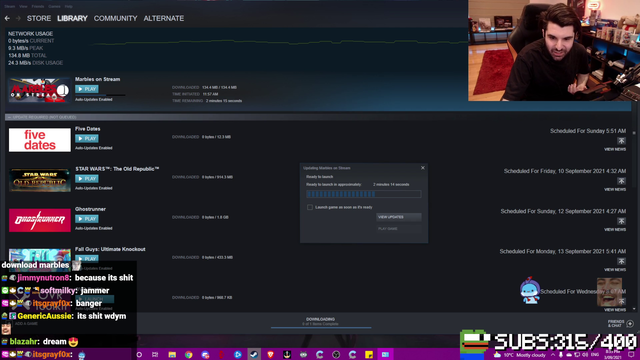Image resolution: width=640 pixels, height=360 pixels.
Task: Open the Star Wars Old Republic thumbnail
Action: [40, 180]
